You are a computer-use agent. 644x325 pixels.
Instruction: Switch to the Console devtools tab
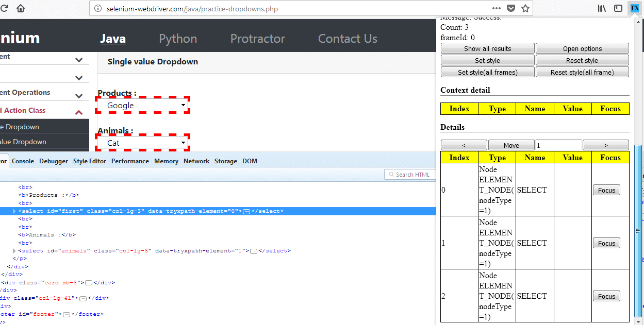coord(23,161)
